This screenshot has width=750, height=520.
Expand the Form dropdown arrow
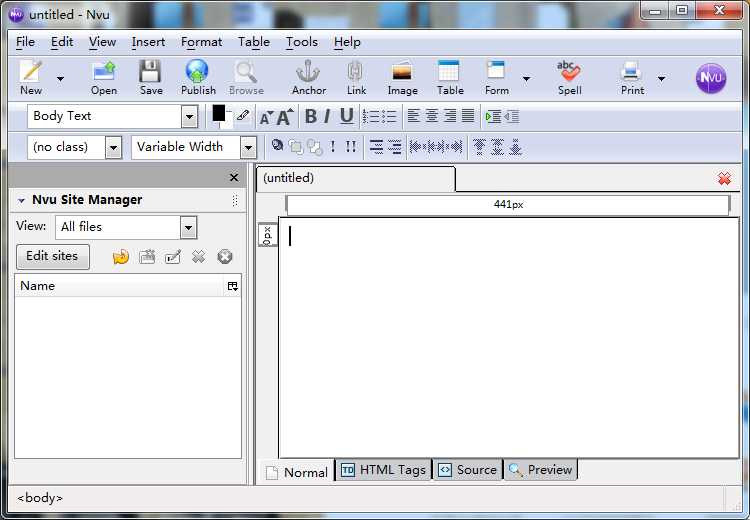[526, 78]
